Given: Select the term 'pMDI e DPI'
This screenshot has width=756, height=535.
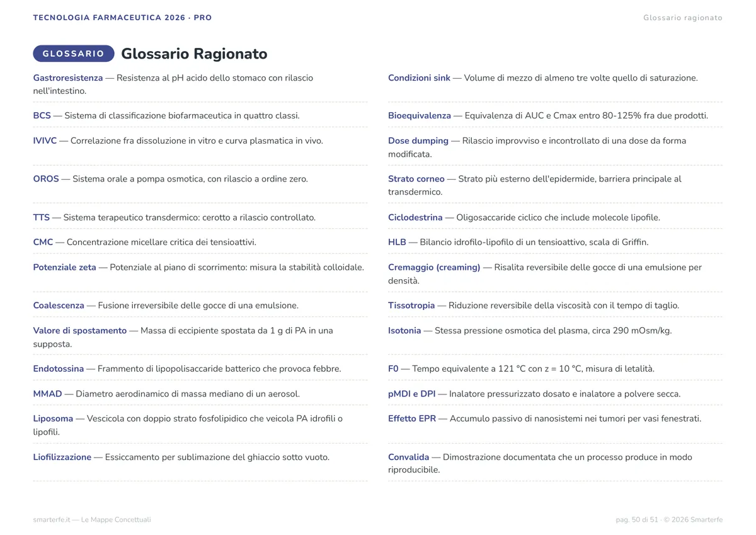Looking at the screenshot, I should click(x=412, y=394).
